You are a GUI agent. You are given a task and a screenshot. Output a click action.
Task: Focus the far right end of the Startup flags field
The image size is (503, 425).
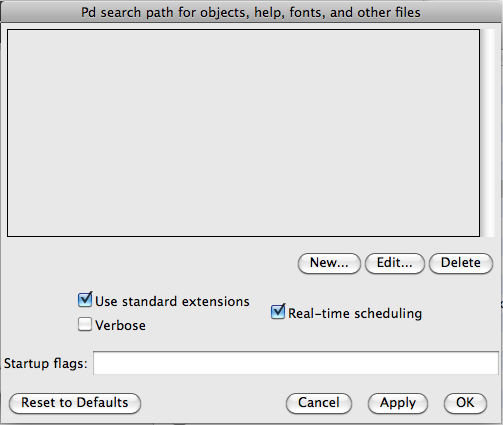point(492,363)
